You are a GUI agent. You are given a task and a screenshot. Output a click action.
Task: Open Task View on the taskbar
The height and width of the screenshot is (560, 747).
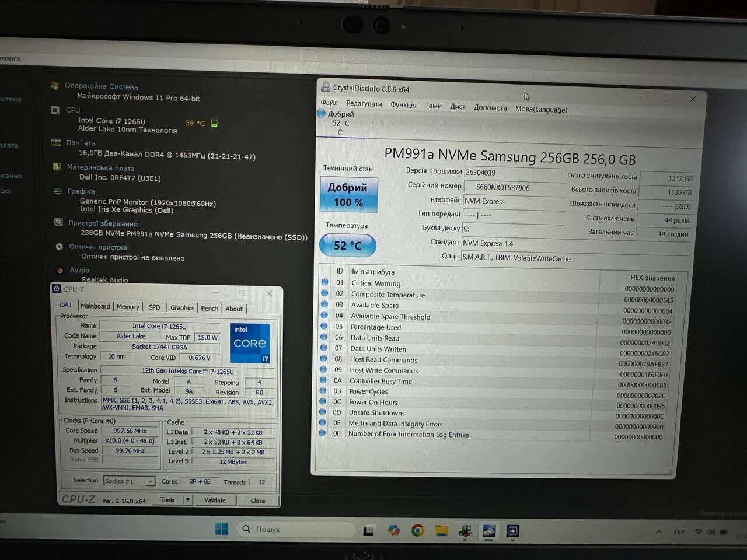(x=368, y=530)
